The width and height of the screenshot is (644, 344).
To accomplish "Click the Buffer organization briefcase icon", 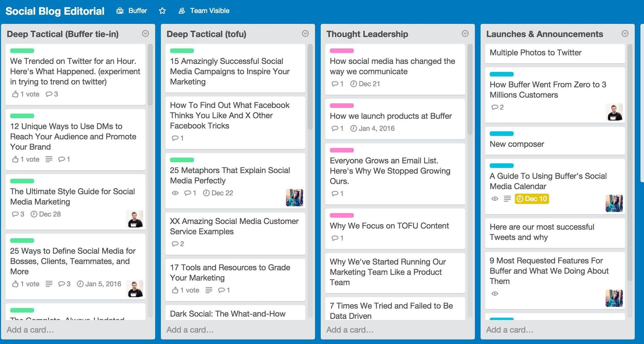I will 119,10.
